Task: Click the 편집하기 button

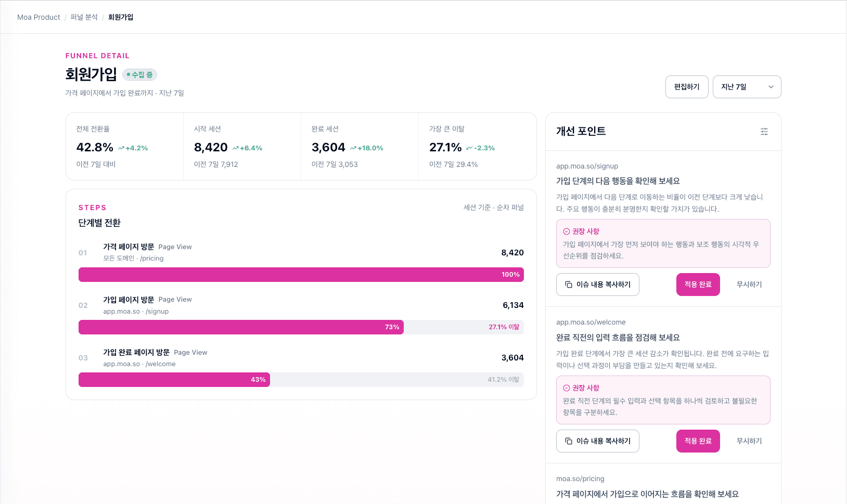Action: [687, 87]
